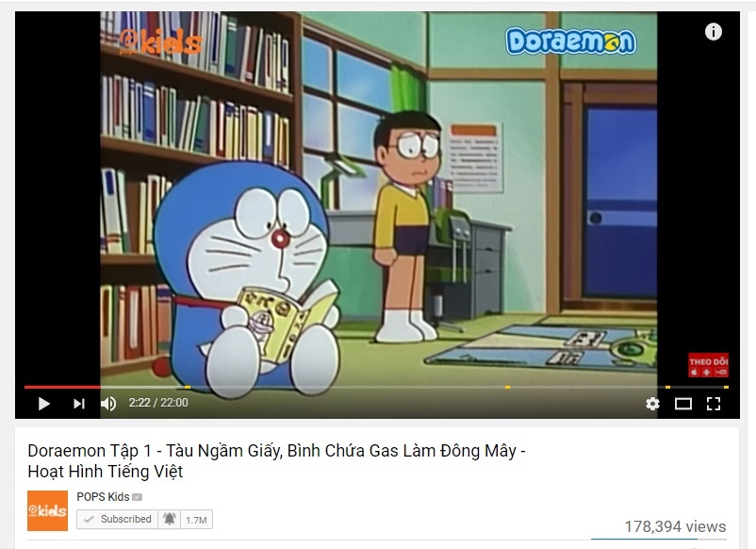Open the POPS Kids channel name link
Image resolution: width=756 pixels, height=549 pixels.
(x=103, y=496)
